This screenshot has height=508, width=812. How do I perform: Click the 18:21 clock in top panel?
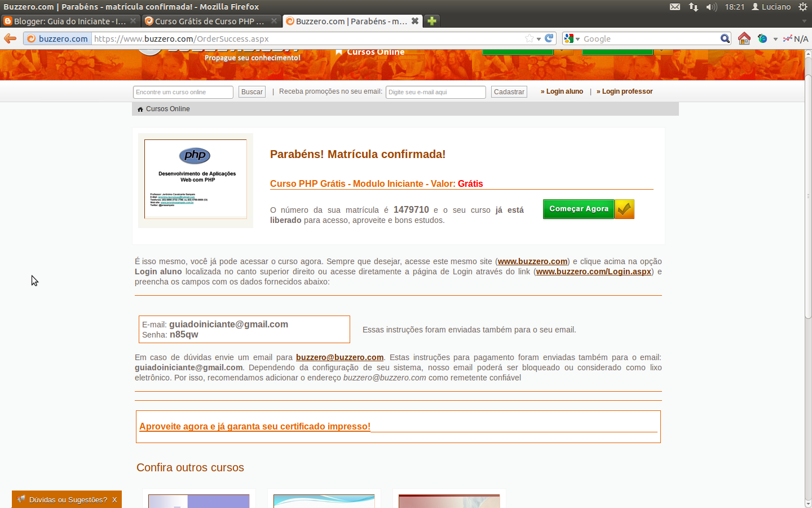click(735, 7)
